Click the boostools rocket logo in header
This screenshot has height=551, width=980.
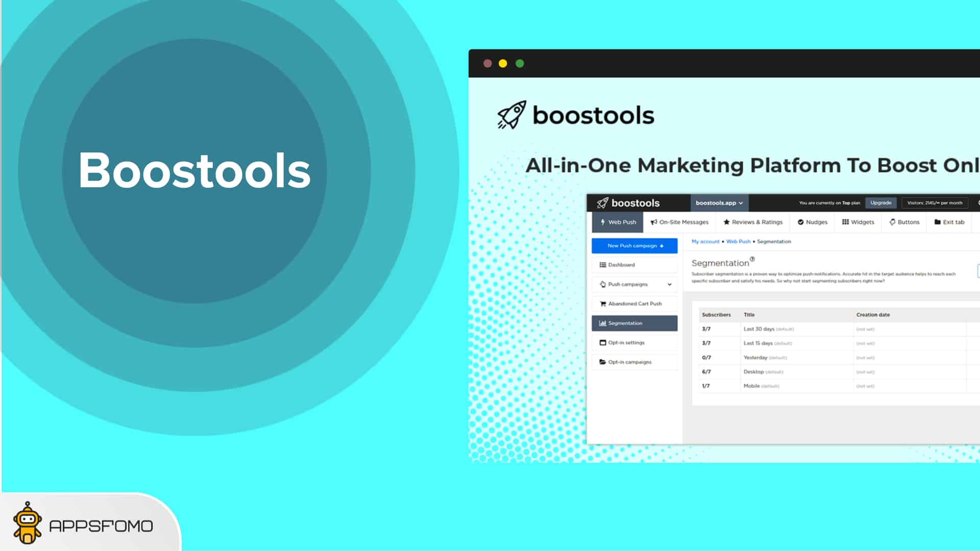602,203
